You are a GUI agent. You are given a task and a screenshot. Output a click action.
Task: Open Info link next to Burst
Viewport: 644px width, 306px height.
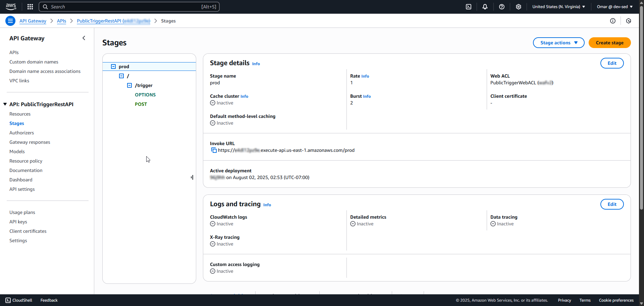coord(367,96)
